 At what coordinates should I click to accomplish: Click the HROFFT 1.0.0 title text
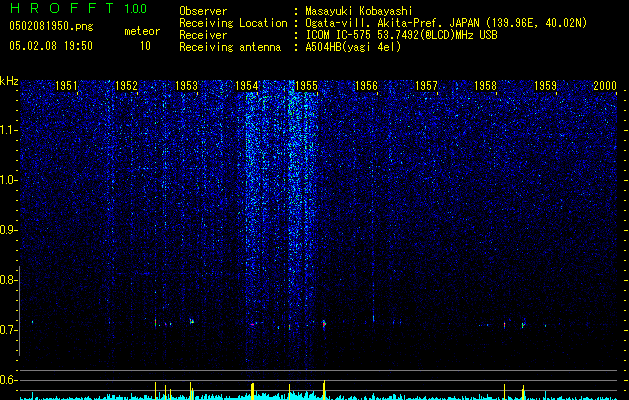coord(78,8)
